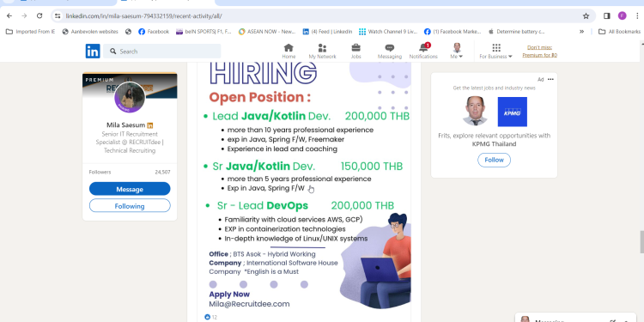Open Notifications bell

423,52
